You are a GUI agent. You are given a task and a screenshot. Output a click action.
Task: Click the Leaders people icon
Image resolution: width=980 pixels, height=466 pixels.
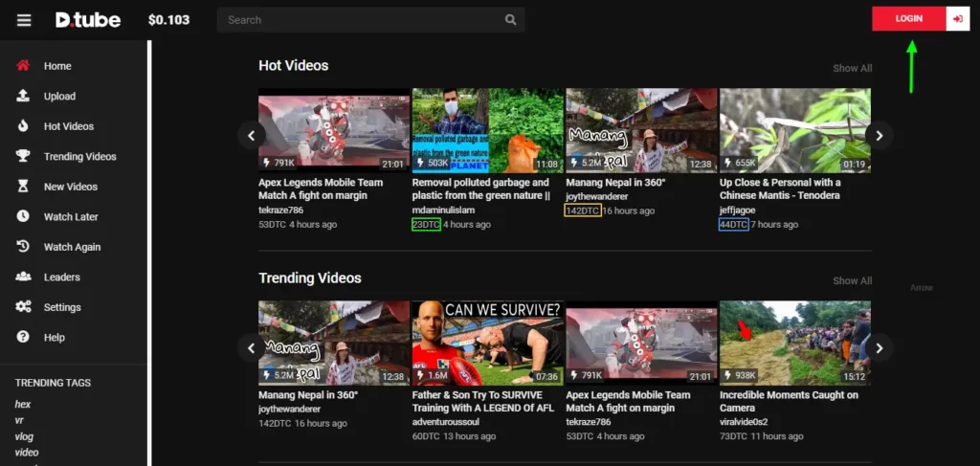click(x=23, y=277)
